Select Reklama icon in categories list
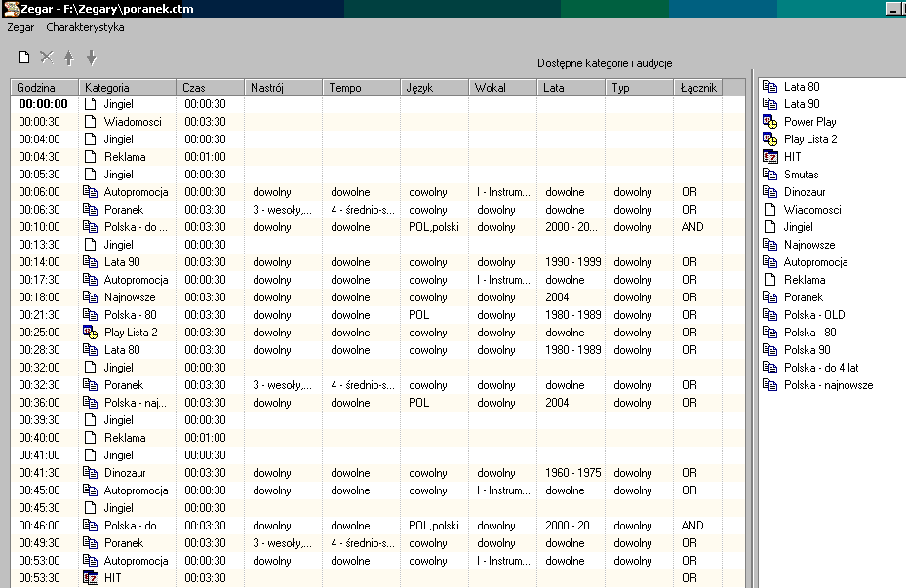The height and width of the screenshot is (588, 906). 769,280
